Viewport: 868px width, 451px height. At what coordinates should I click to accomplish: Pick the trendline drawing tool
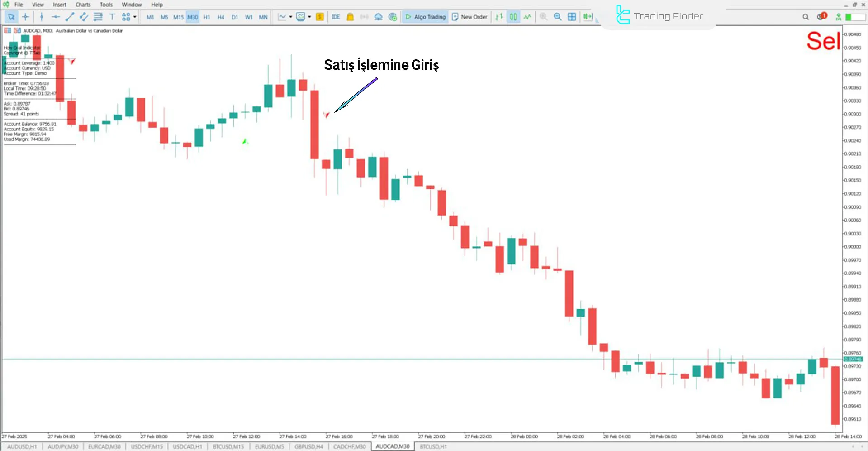click(x=70, y=17)
